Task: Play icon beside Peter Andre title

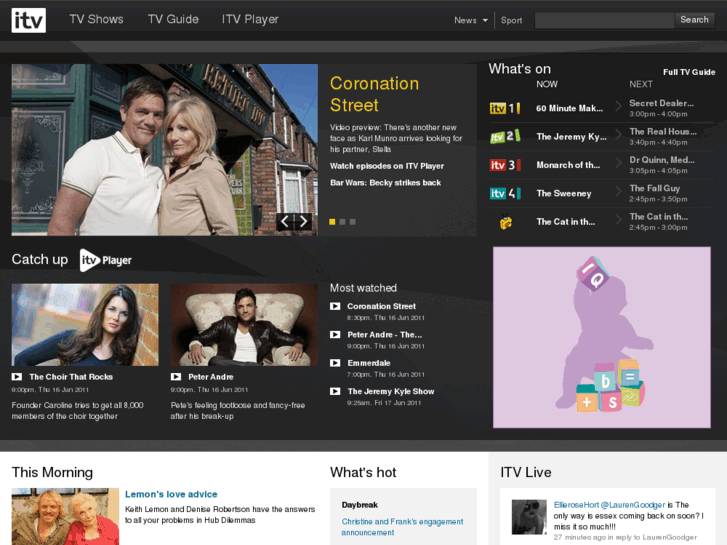Action: [176, 377]
